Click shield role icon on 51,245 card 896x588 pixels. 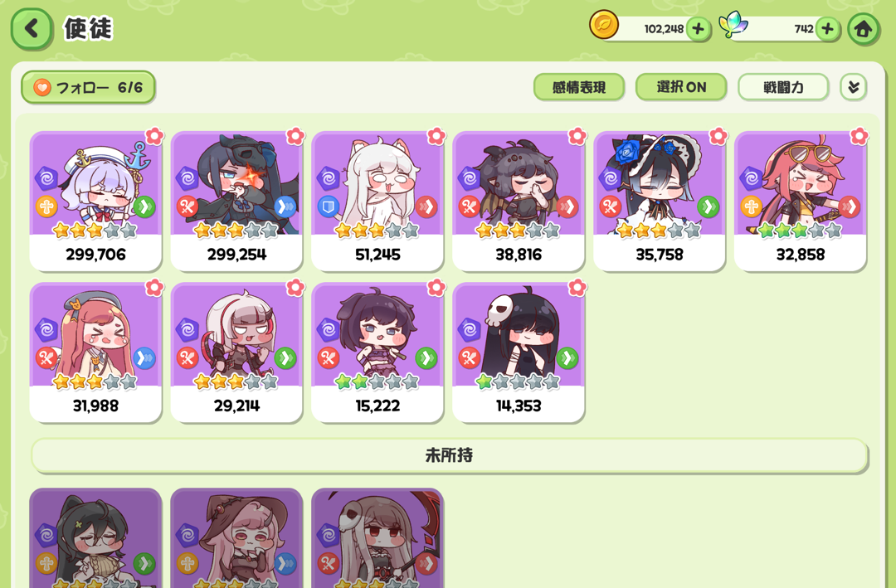[x=329, y=207]
